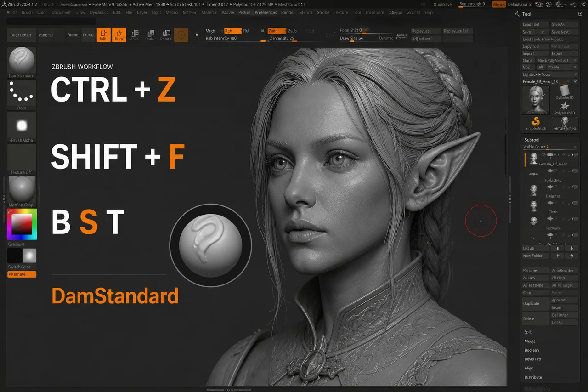Open the Female_Elf_Head_48 tool dropdown
This screenshot has height=392, width=588.
coord(575,81)
